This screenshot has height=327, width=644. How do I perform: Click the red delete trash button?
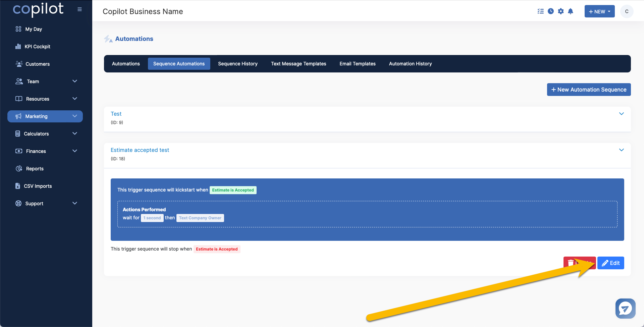tap(580, 263)
